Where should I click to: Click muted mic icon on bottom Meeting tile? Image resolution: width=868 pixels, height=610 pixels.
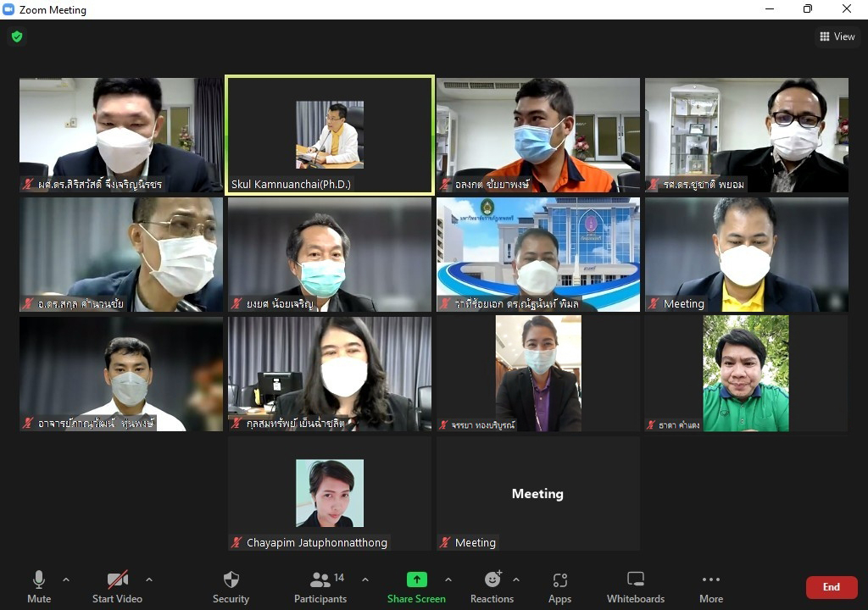445,542
